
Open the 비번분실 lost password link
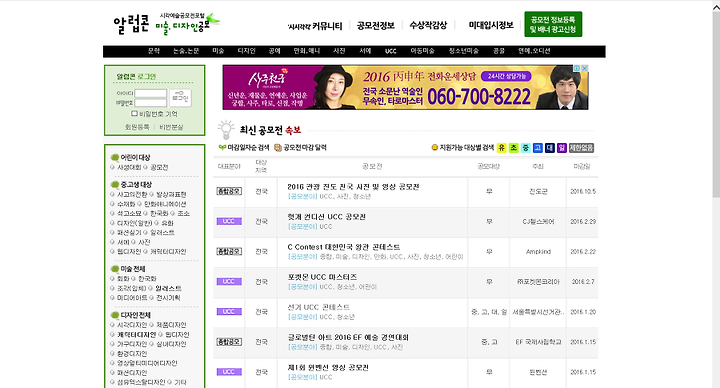(x=171, y=127)
